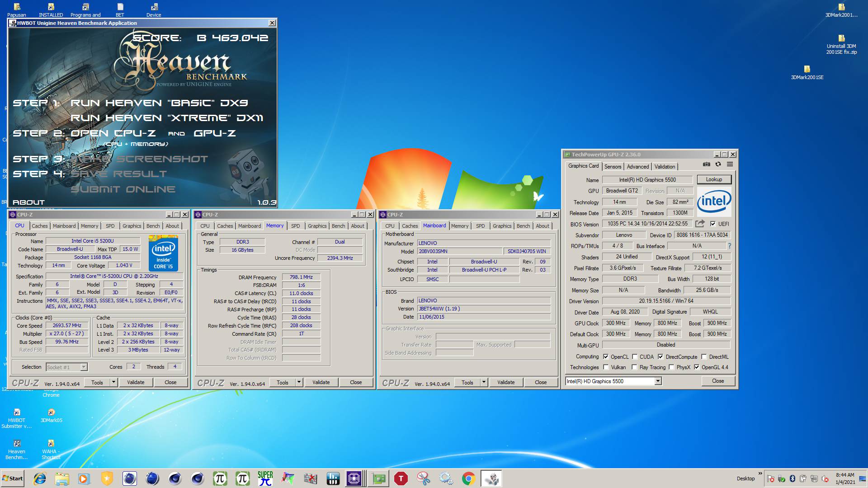Open the CPU-Z chip icon on the taskbar

pyautogui.click(x=354, y=479)
